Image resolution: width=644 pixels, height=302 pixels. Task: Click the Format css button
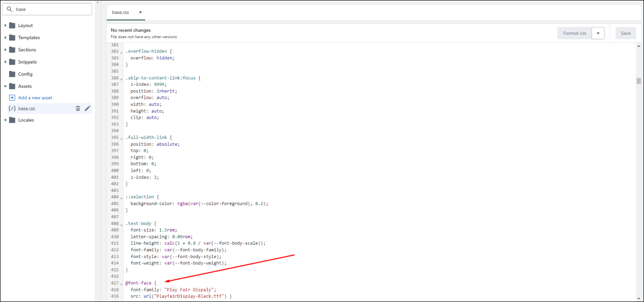click(575, 33)
